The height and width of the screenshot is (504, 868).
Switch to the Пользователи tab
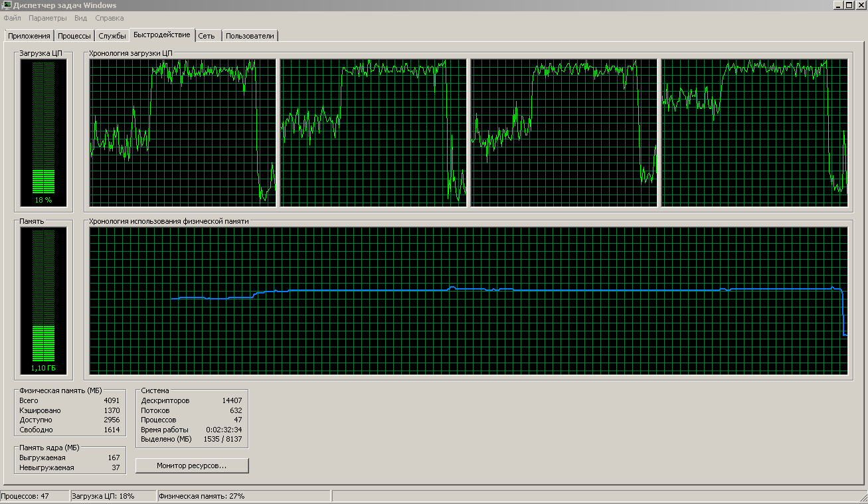tap(250, 36)
